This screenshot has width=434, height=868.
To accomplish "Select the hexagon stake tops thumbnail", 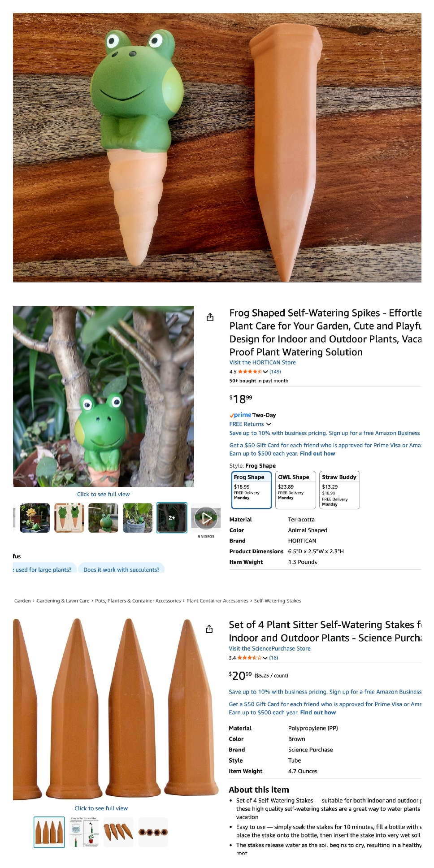I will [x=153, y=832].
